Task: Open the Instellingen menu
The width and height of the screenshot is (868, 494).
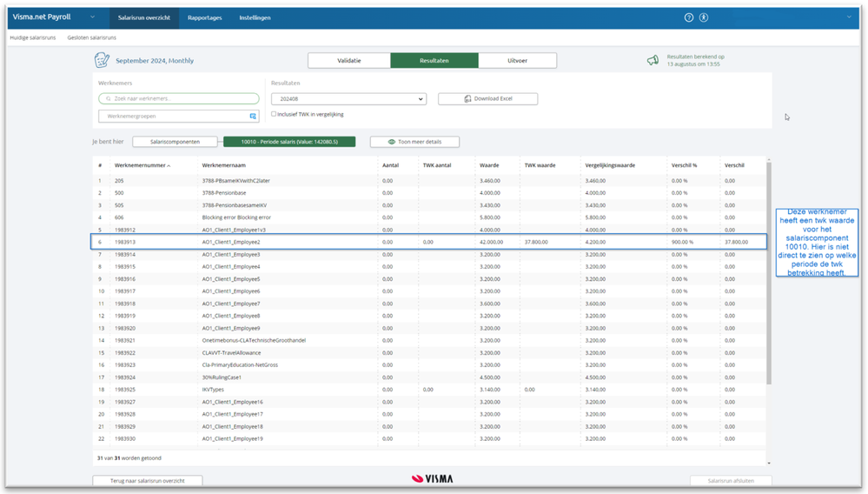Action: coord(255,17)
